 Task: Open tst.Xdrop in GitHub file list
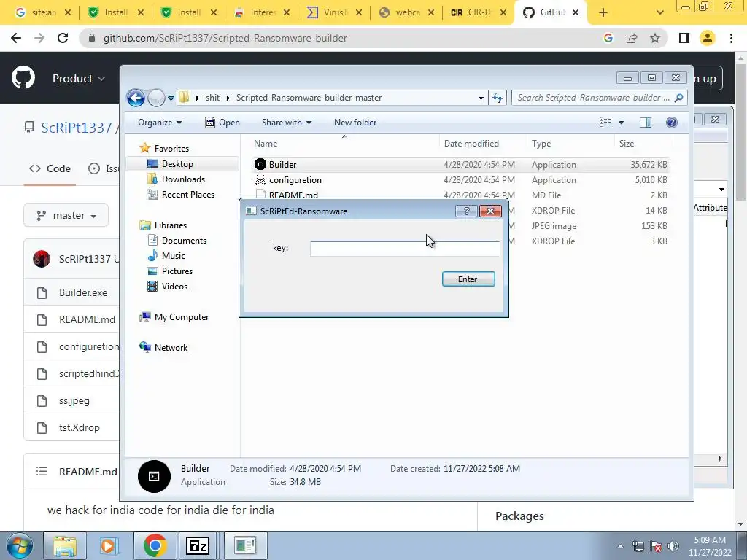click(79, 427)
